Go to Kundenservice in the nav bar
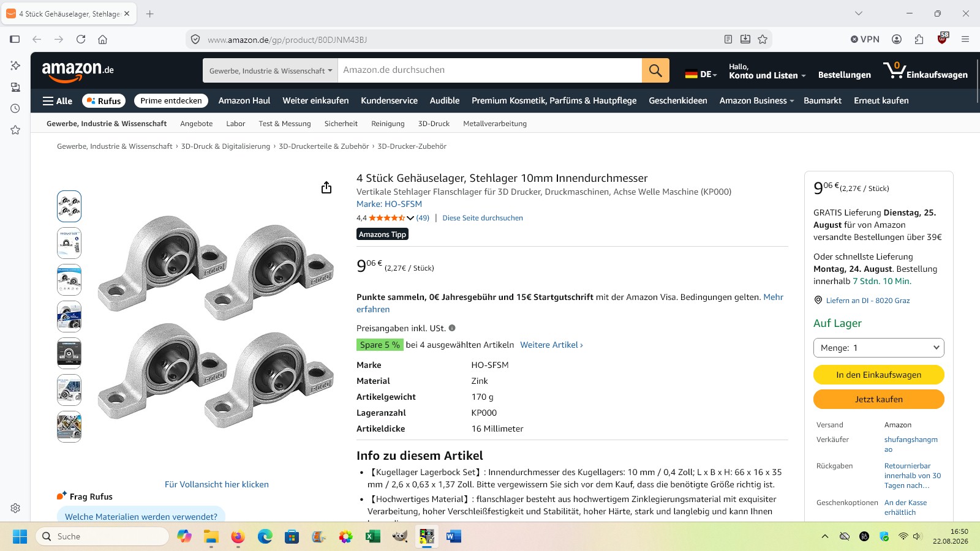The width and height of the screenshot is (980, 551). [x=389, y=100]
